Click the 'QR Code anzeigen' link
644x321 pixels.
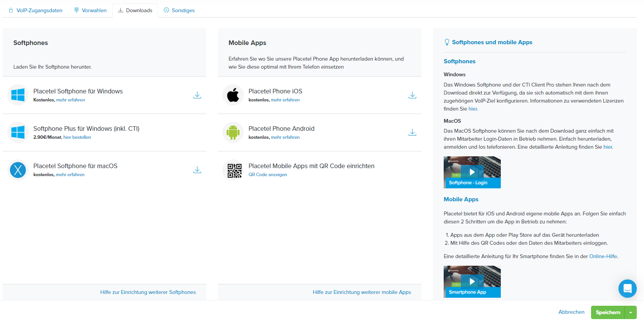(x=268, y=175)
